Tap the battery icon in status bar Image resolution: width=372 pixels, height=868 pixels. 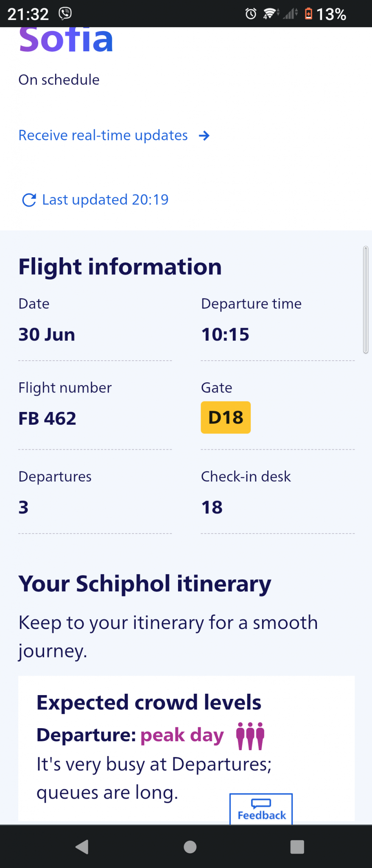click(309, 14)
